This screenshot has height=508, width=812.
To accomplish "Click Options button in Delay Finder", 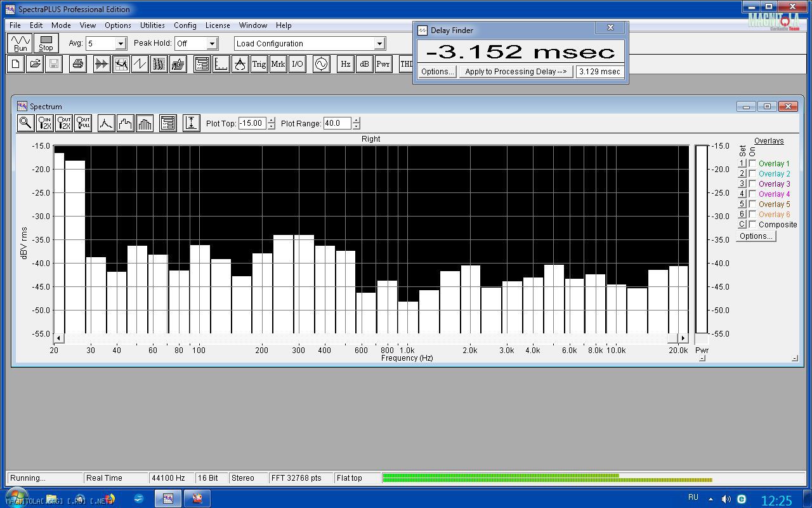I will [437, 72].
